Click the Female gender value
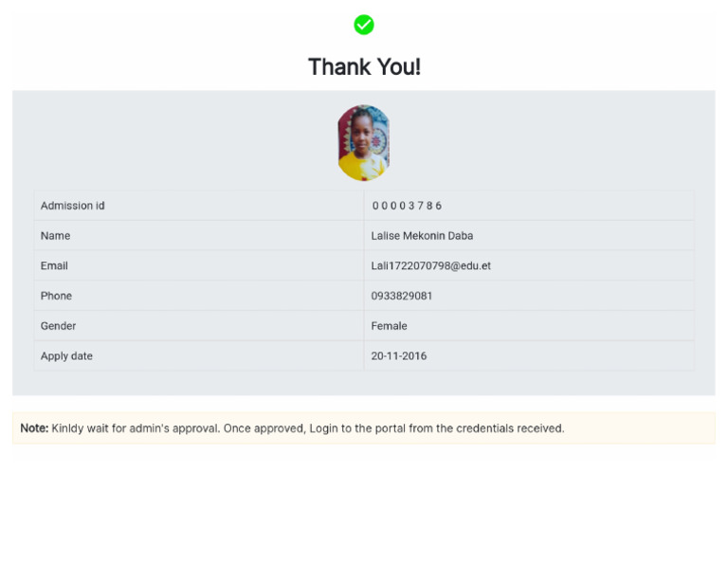728x563 pixels. coord(389,326)
